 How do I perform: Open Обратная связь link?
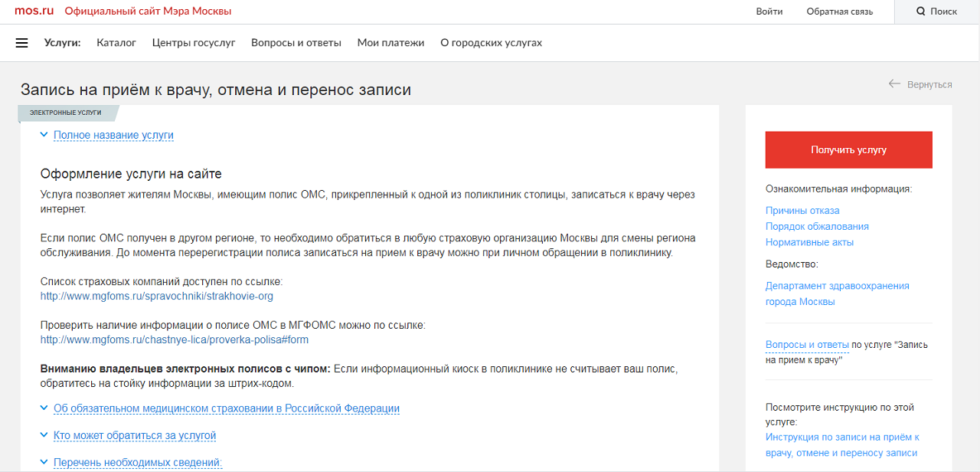pos(840,11)
